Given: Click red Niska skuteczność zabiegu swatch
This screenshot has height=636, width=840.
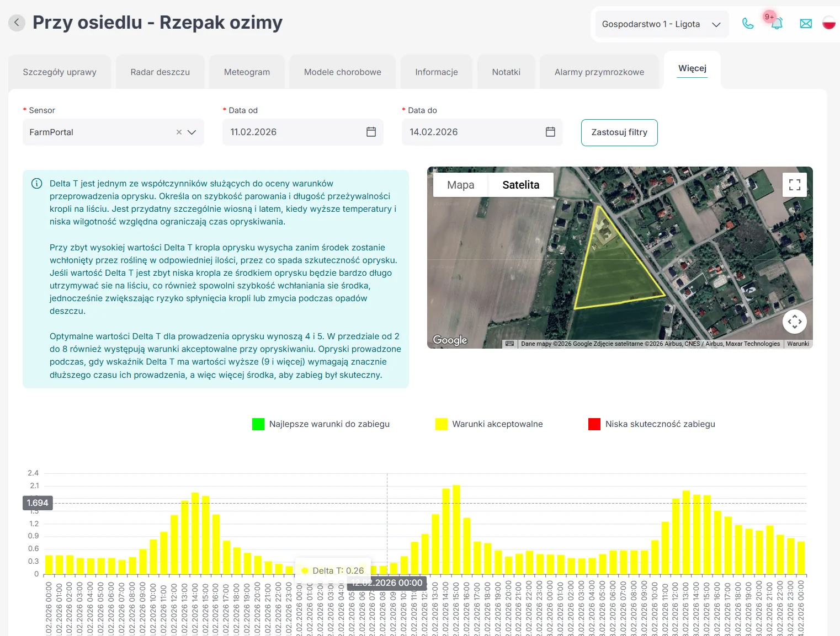Looking at the screenshot, I should click(x=594, y=424).
